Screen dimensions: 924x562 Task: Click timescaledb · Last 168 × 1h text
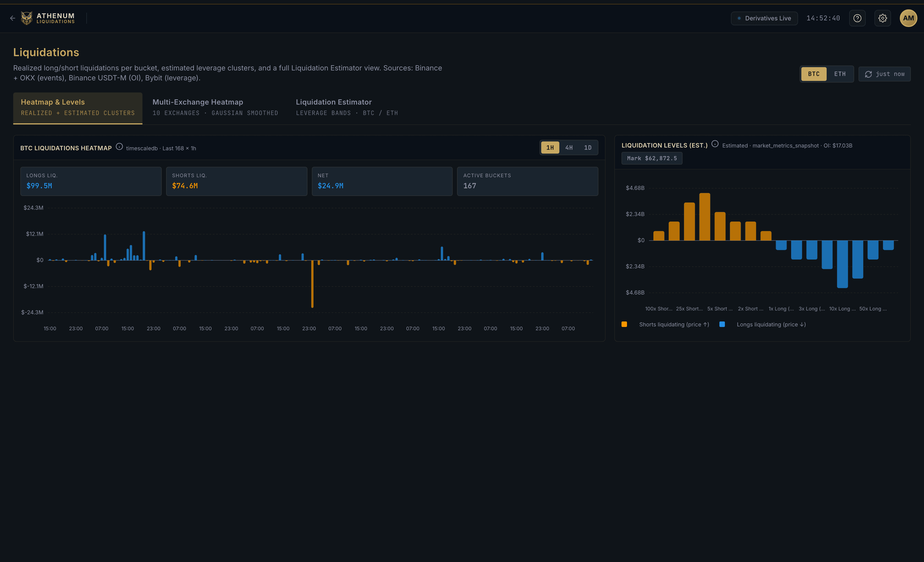[x=161, y=148]
